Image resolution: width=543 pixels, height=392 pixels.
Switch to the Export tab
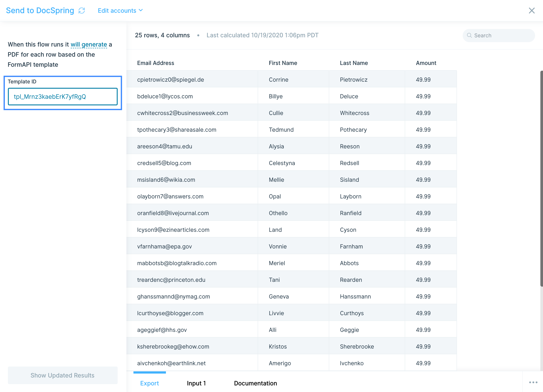coord(149,383)
